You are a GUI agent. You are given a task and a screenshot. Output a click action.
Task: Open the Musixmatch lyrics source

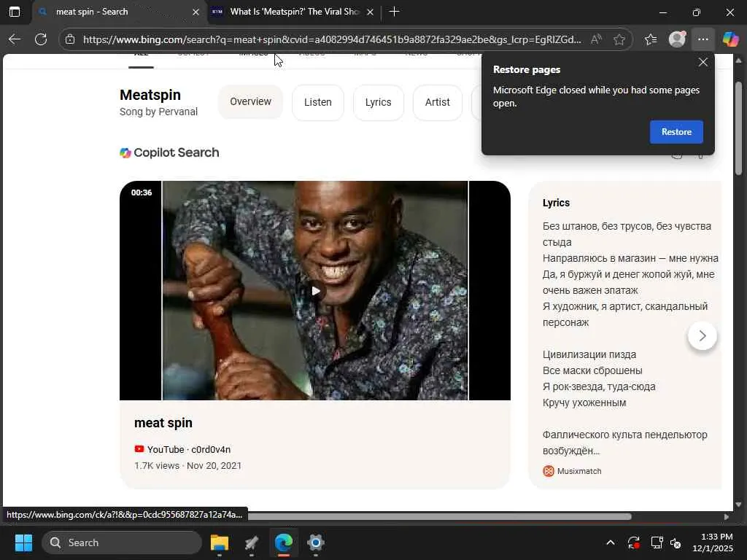pyautogui.click(x=579, y=471)
